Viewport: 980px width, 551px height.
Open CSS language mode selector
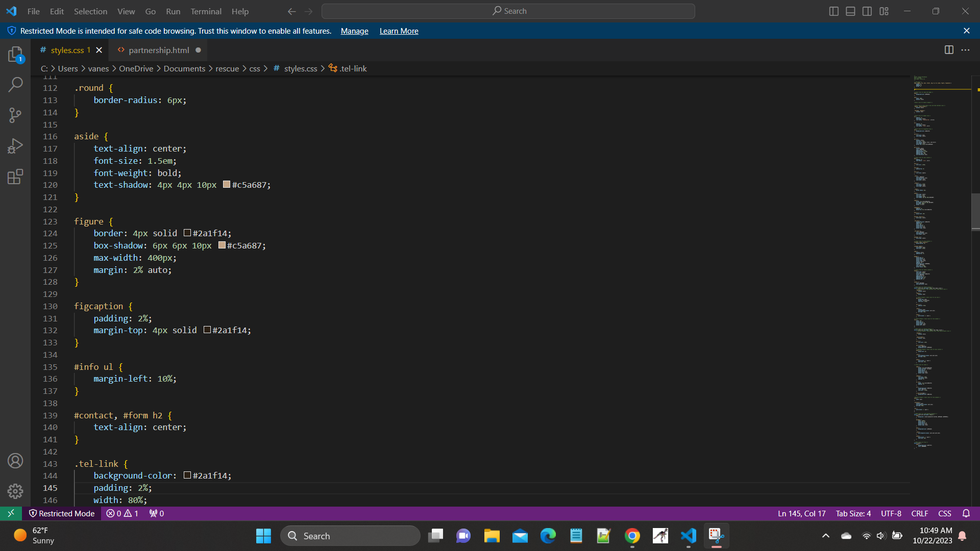point(945,513)
